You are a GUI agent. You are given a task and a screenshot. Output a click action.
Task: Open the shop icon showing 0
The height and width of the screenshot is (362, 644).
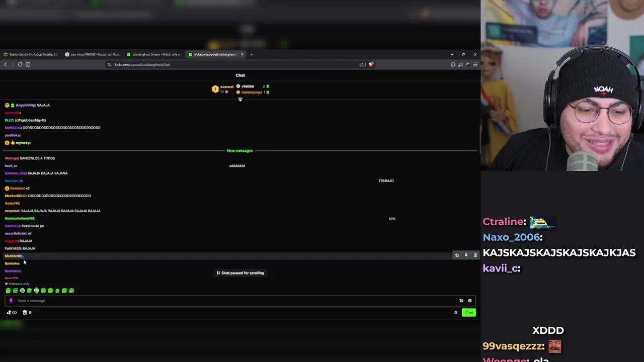[x=27, y=312]
